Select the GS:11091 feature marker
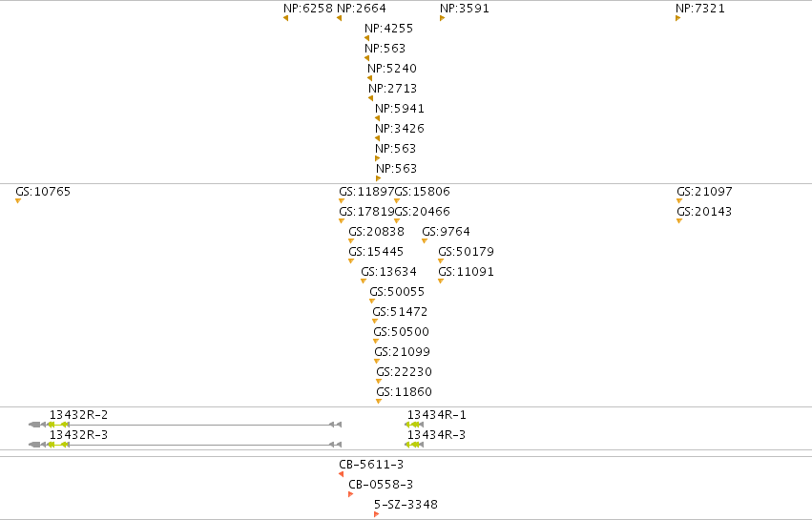This screenshot has height=520, width=812. coord(441,281)
